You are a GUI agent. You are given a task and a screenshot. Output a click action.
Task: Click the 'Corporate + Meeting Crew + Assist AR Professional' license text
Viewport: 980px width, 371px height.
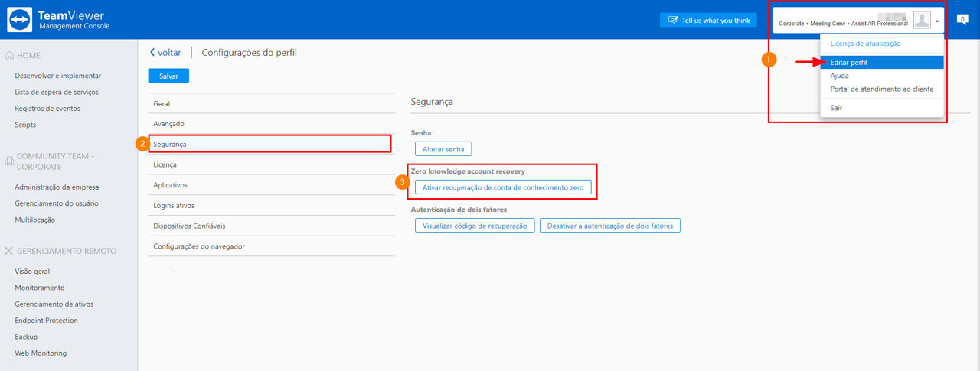[843, 24]
